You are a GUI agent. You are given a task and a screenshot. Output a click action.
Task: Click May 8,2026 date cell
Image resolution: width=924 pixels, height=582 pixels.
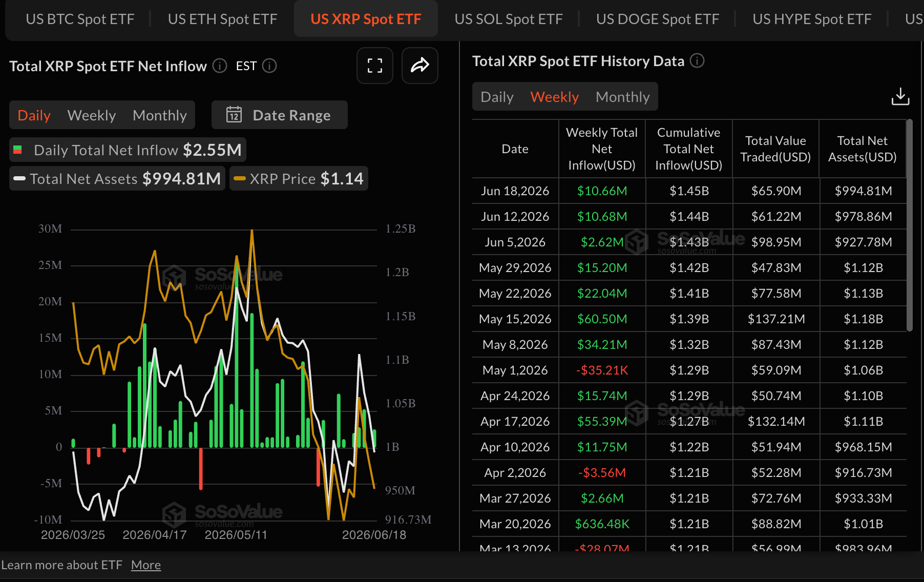click(x=515, y=344)
